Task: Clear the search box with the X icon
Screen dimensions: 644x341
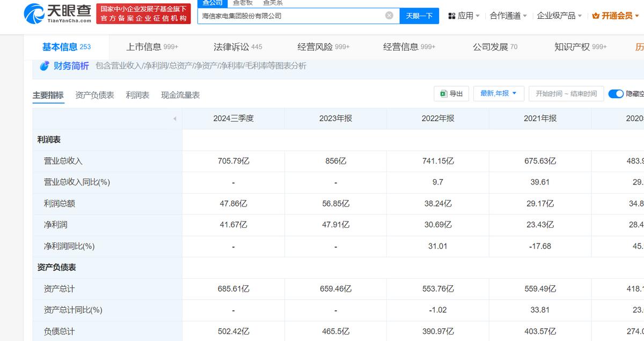Action: click(x=389, y=16)
